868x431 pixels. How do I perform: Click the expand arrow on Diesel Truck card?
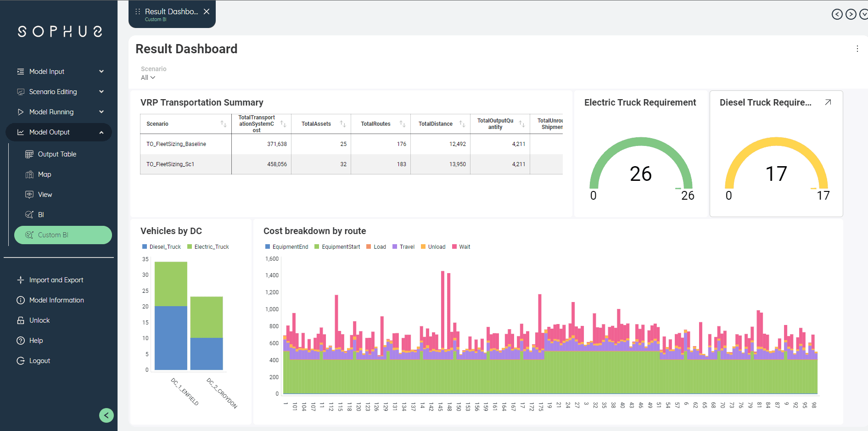[x=828, y=102]
